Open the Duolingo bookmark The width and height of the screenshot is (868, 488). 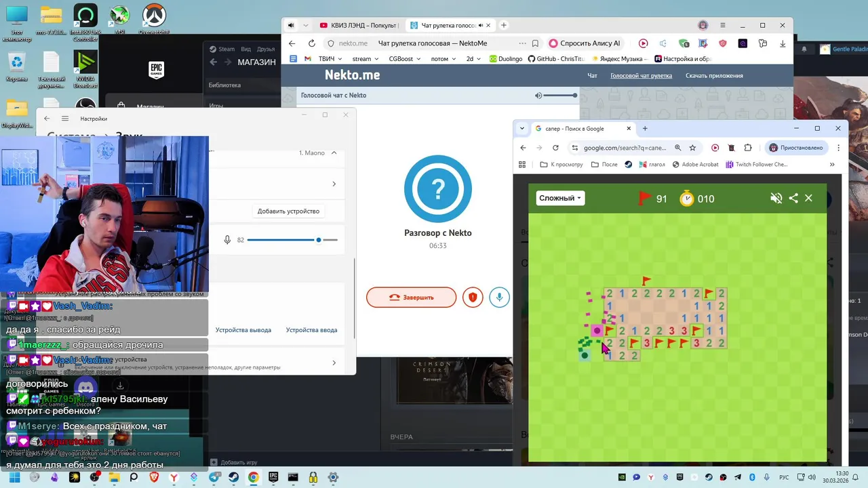point(505,59)
